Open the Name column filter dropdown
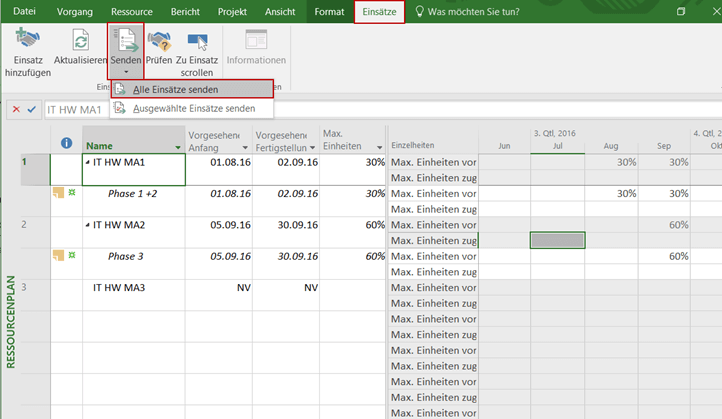The image size is (722, 419). (178, 146)
